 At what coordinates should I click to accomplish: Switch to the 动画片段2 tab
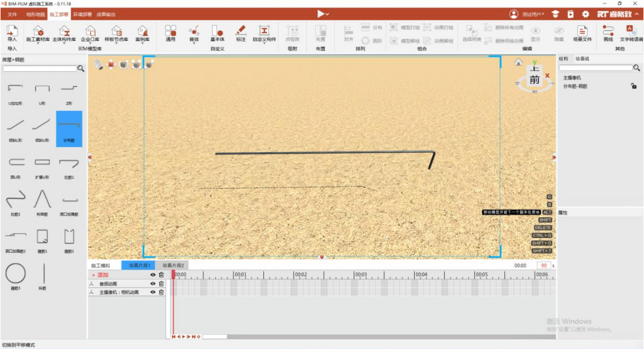coord(173,265)
